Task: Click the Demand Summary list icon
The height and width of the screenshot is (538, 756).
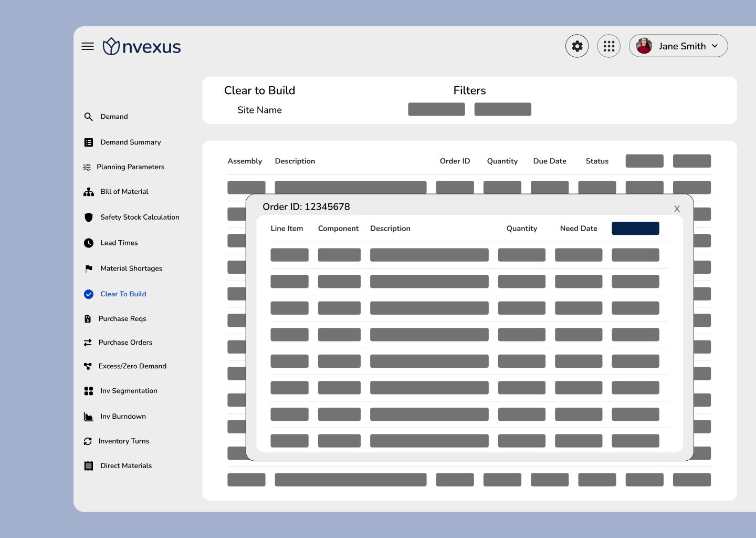Action: pyautogui.click(x=89, y=142)
